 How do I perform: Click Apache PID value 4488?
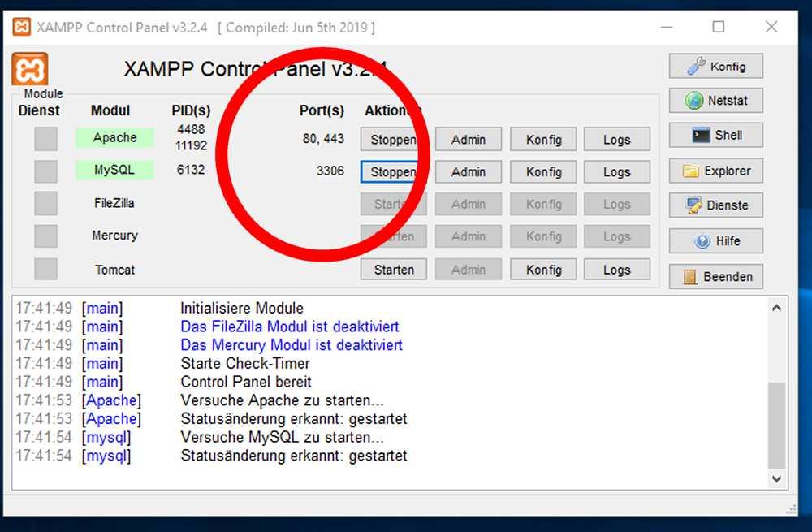point(191,129)
